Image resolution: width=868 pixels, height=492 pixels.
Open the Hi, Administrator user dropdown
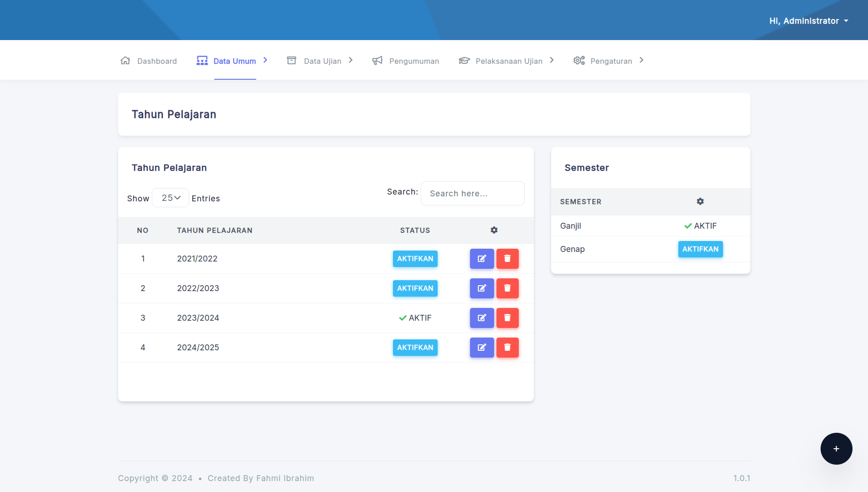[x=809, y=21]
